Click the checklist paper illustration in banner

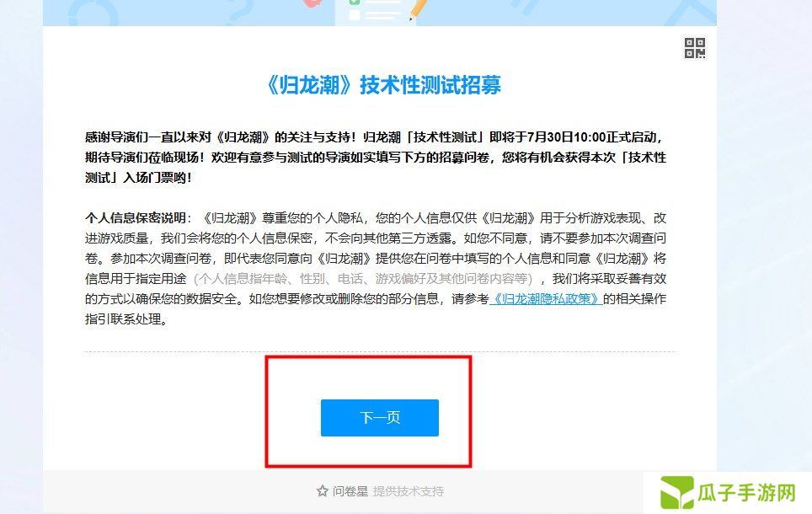377,12
